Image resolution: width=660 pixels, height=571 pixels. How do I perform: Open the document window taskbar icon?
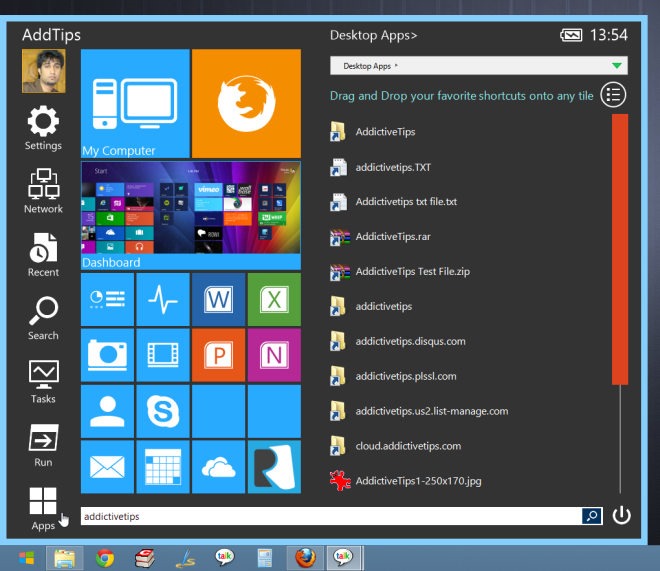pos(265,558)
